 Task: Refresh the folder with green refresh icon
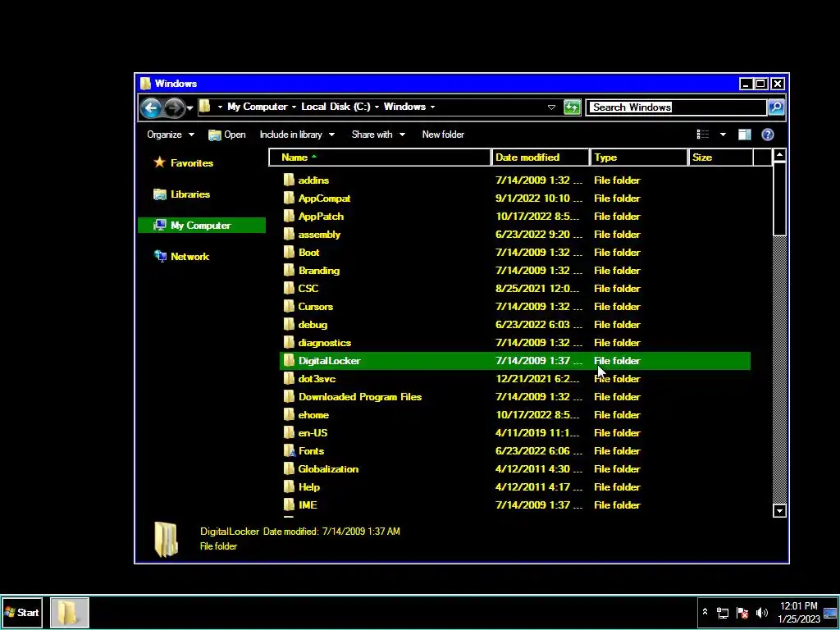tap(572, 107)
